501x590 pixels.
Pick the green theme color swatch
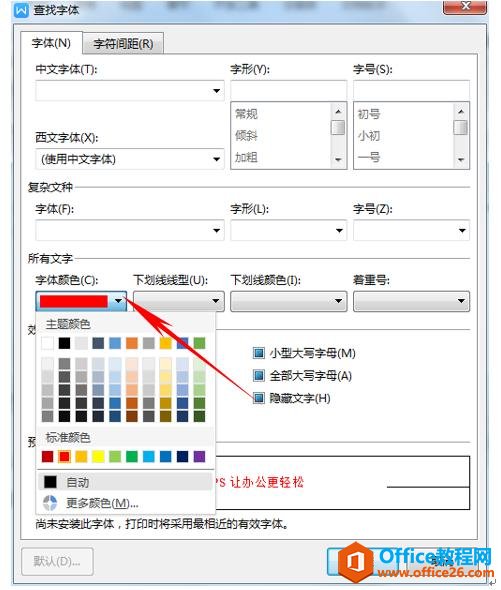199,343
